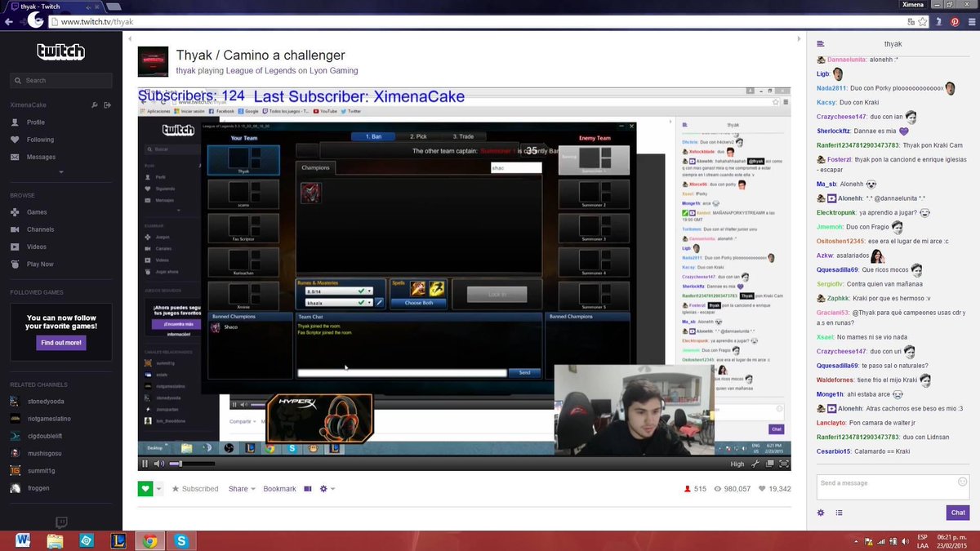Expand the sidebar user menu arrow
This screenshot has height=551, width=980.
point(61,172)
